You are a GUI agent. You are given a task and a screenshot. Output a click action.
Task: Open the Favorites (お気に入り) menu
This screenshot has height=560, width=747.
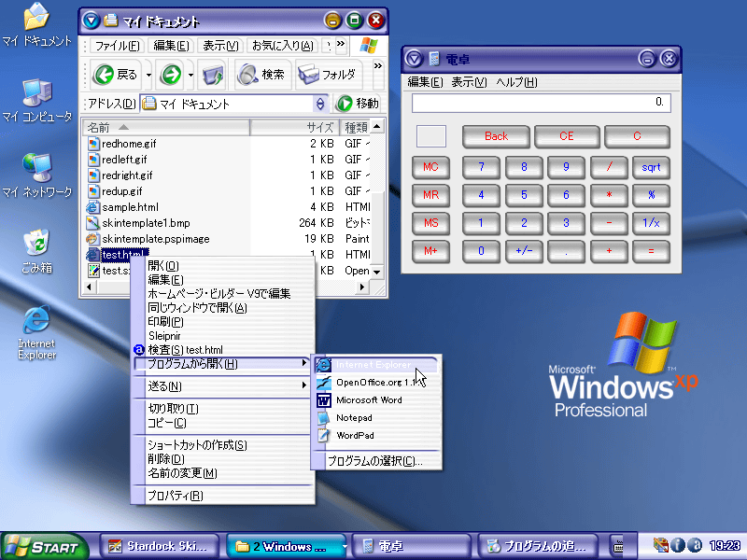point(283,45)
